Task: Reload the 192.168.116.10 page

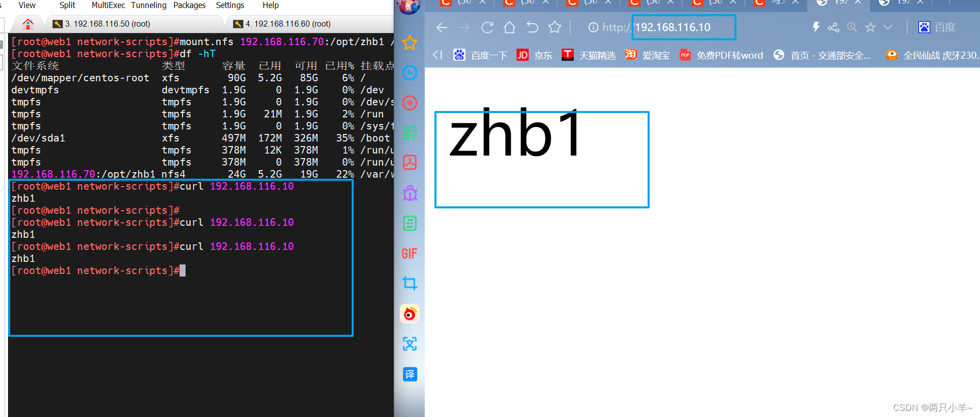Action: tap(487, 27)
